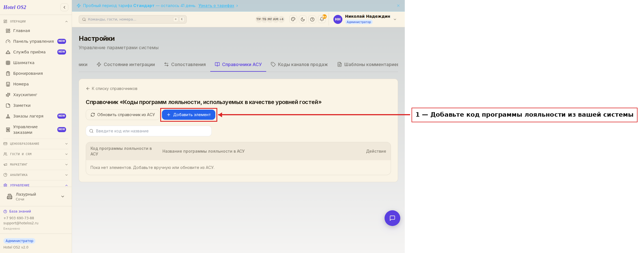Collapse the sidebar with arrow button
Screen dimensions: 644x253
point(64,7)
